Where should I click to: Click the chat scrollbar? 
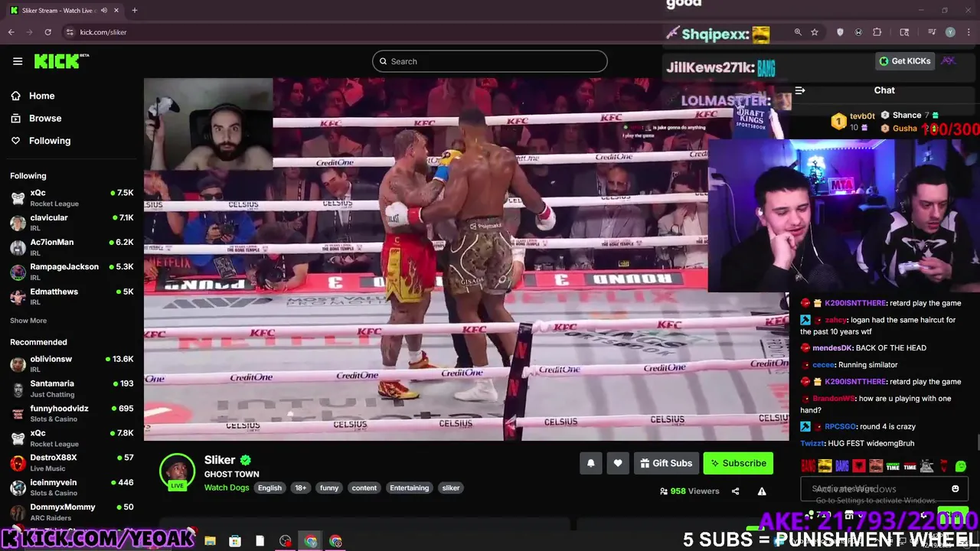[x=977, y=442]
